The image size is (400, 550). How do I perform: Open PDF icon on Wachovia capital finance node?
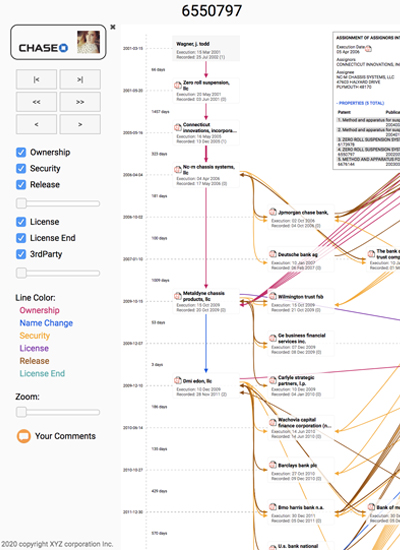point(273,422)
